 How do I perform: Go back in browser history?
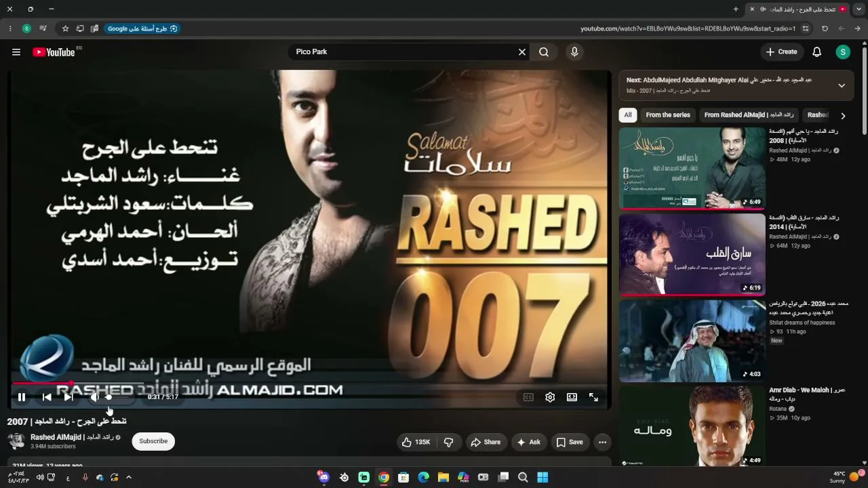pyautogui.click(x=857, y=28)
